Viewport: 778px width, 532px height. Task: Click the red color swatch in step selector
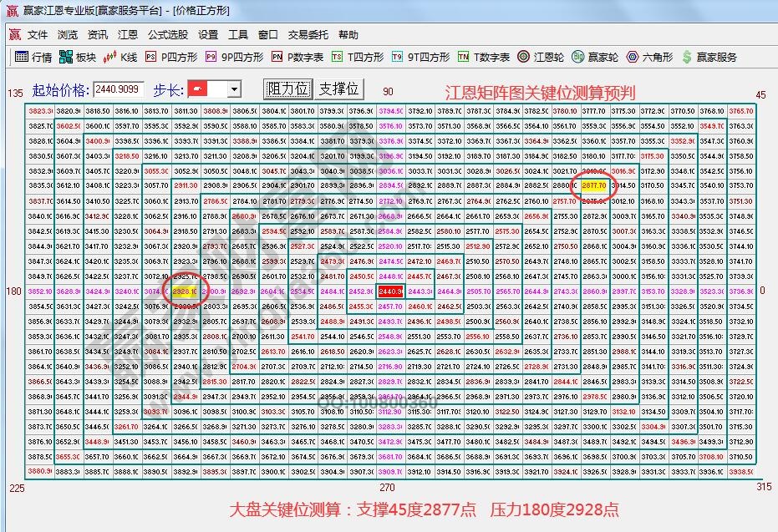tap(197, 88)
